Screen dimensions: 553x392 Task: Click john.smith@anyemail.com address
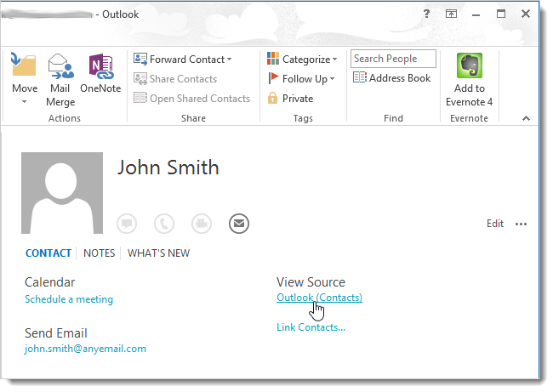[85, 349]
